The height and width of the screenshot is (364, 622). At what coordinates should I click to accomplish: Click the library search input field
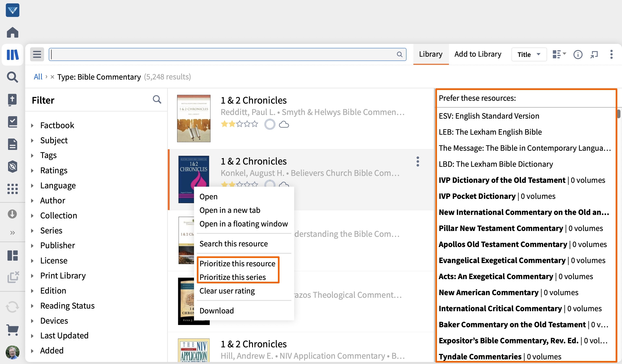pyautogui.click(x=227, y=54)
